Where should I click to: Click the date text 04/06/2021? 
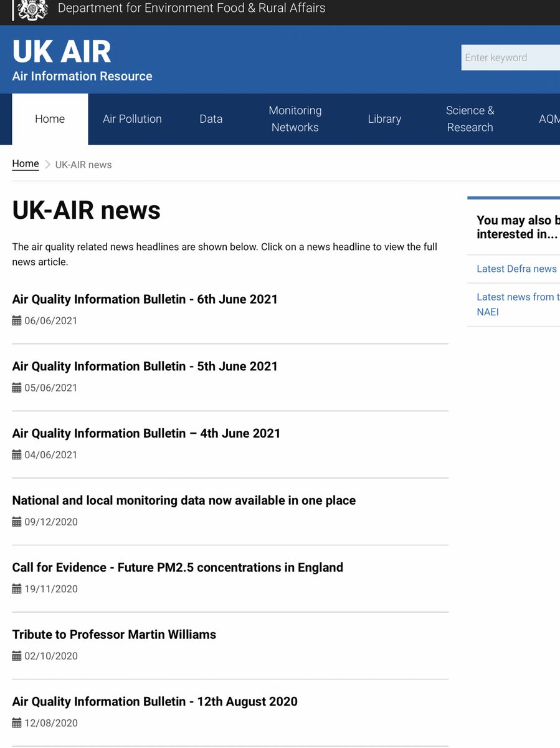[x=51, y=455]
